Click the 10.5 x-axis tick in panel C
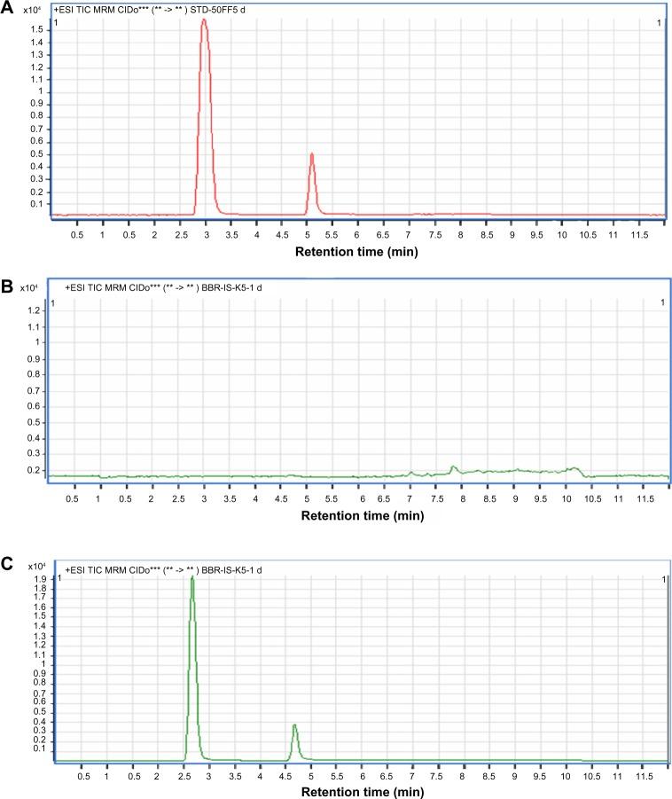 pos(591,777)
